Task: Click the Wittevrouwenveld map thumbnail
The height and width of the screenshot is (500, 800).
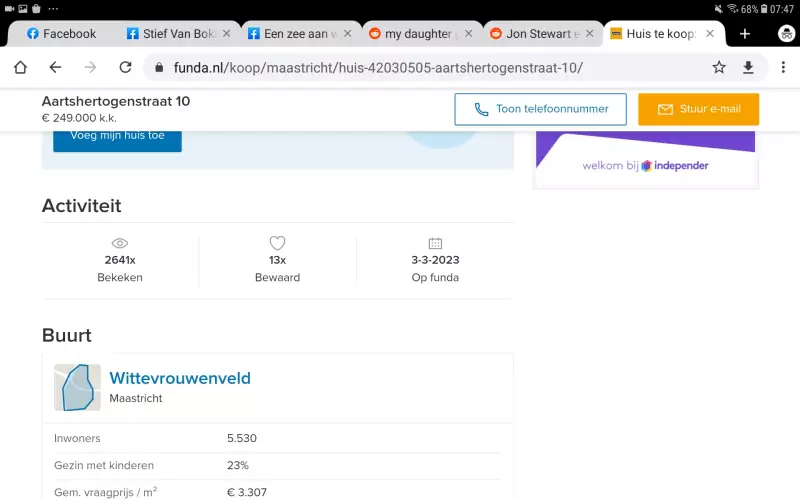Action: (77, 387)
